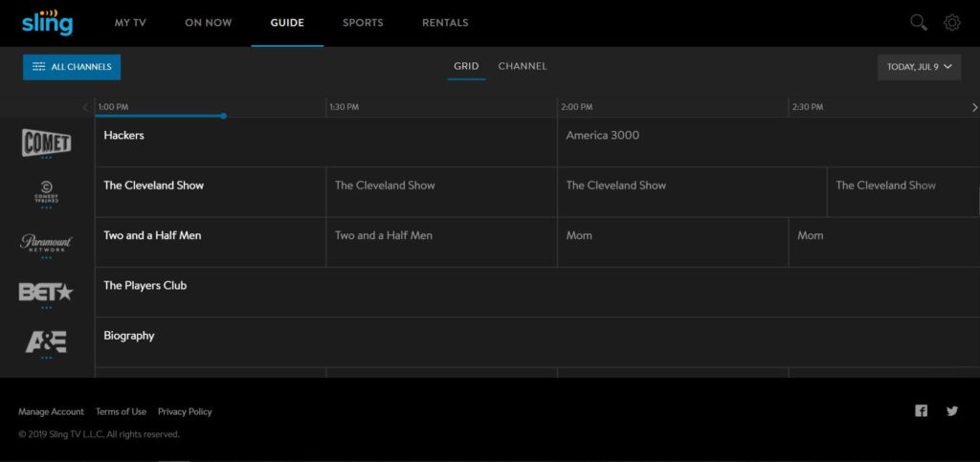Viewport: 980px width, 462px height.
Task: Open the Privacy Policy link
Action: (x=185, y=412)
